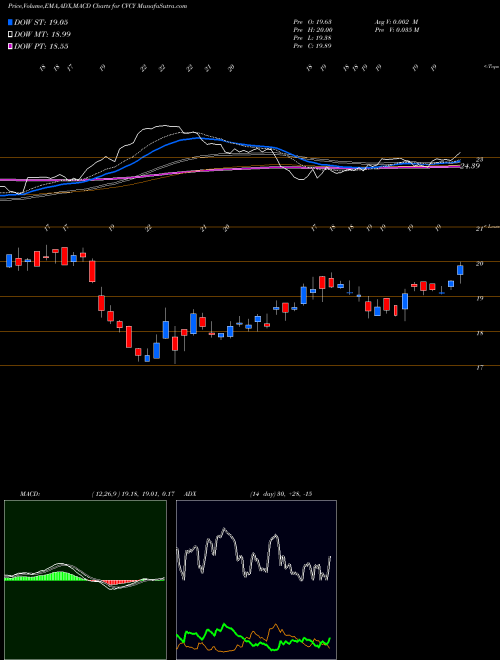500x660 pixels.
Task: Click the 'Pre V: 0.035 M' value
Action: 397,30
